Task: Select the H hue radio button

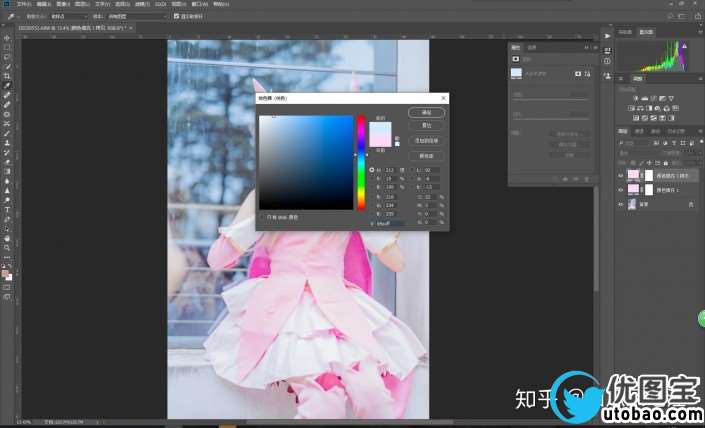Action: click(373, 170)
